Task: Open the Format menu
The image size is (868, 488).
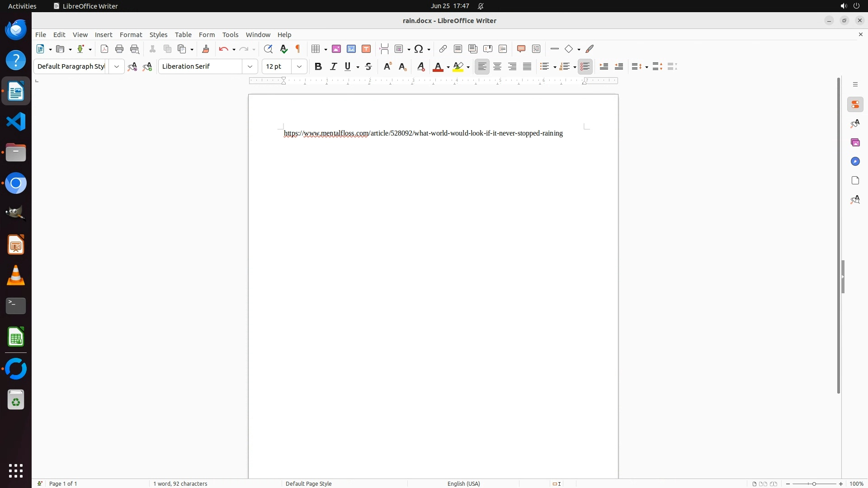Action: pos(131,35)
